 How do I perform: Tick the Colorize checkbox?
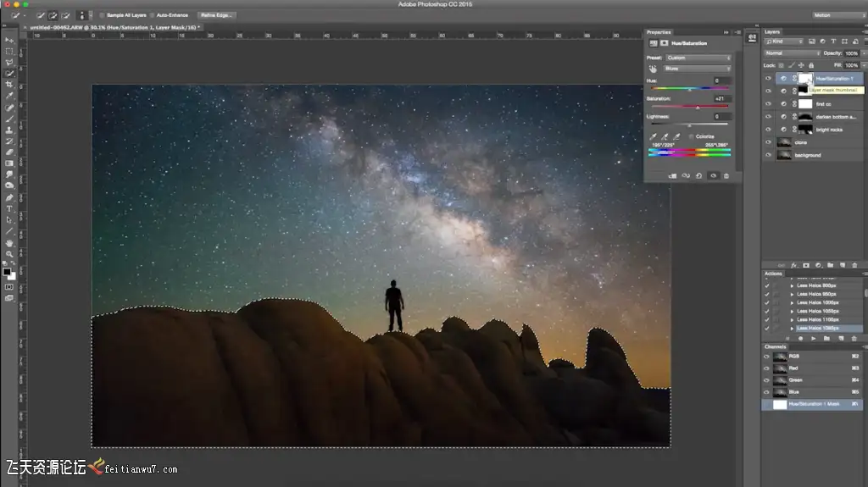point(692,136)
